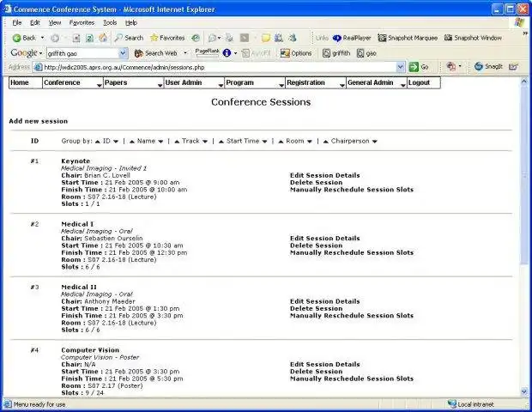Click the browser Home house icon

(x=103, y=38)
